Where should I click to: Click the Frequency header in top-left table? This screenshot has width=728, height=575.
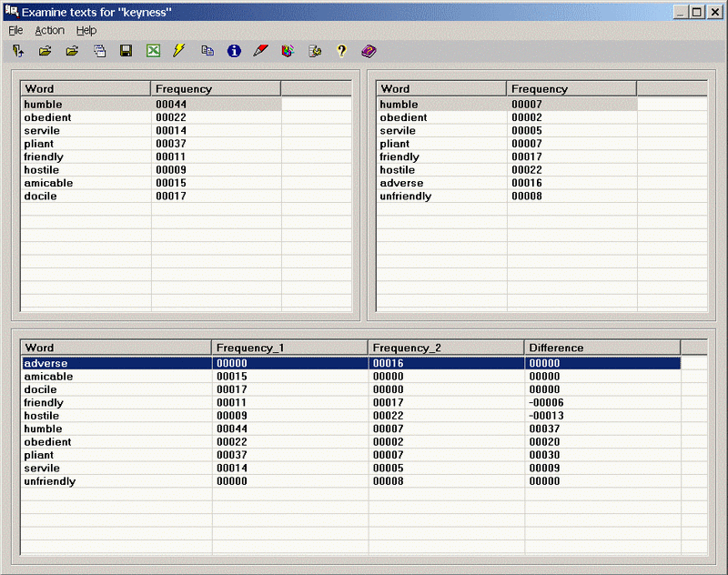[x=215, y=88]
